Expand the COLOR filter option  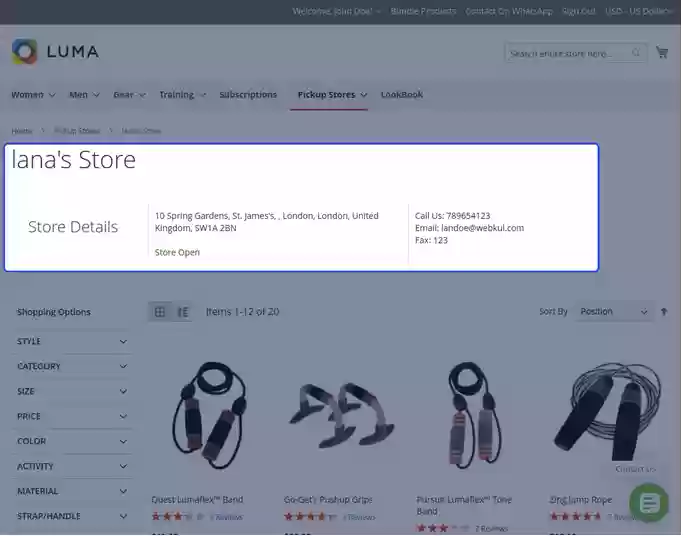coord(72,441)
